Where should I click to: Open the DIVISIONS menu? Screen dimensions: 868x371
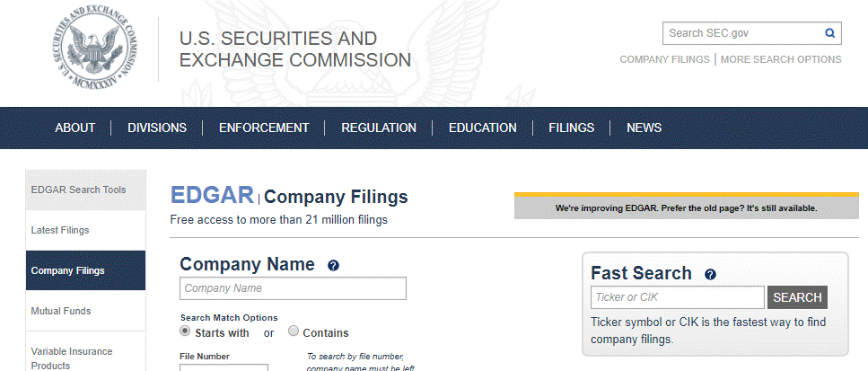(157, 128)
